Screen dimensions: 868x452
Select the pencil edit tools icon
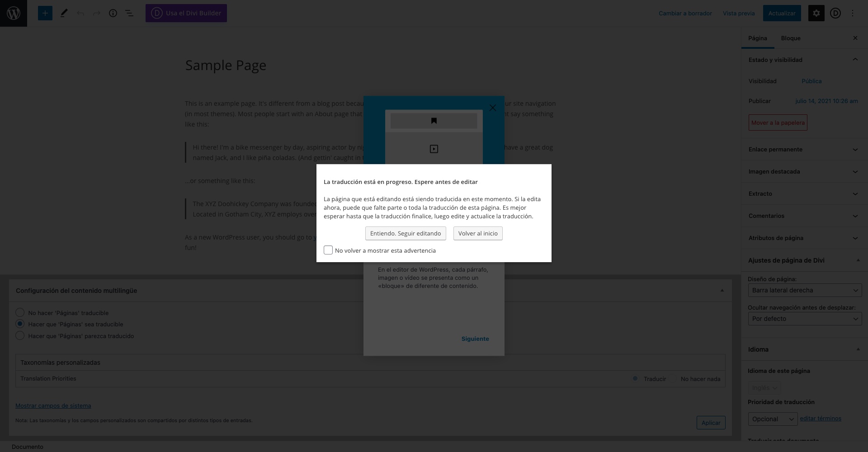64,13
